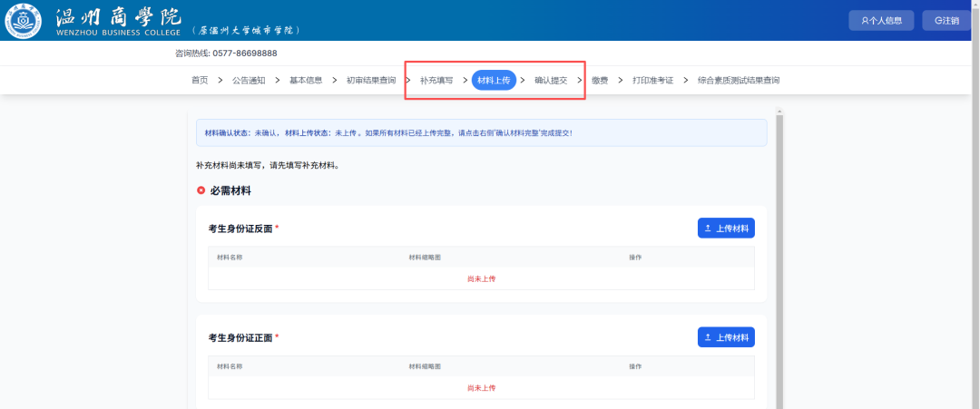Image resolution: width=980 pixels, height=409 pixels.
Task: Open the 缴费 payment step
Action: [600, 81]
